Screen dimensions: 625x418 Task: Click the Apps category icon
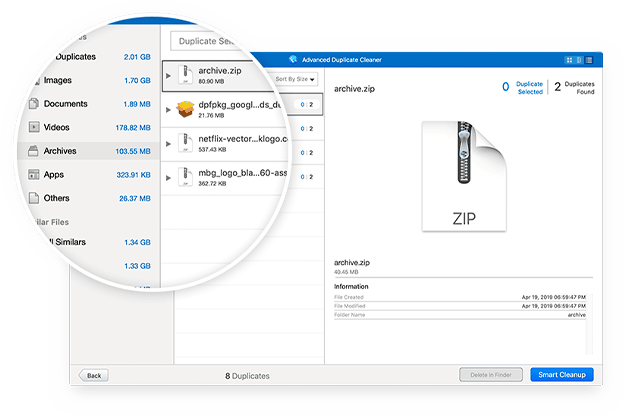click(x=34, y=175)
